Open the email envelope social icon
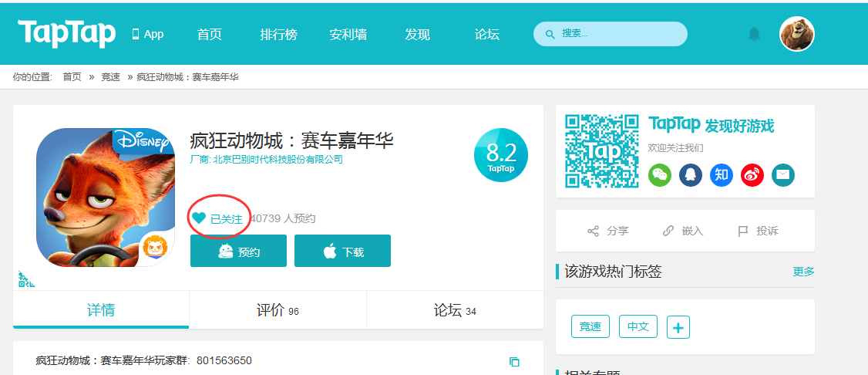 click(x=783, y=175)
